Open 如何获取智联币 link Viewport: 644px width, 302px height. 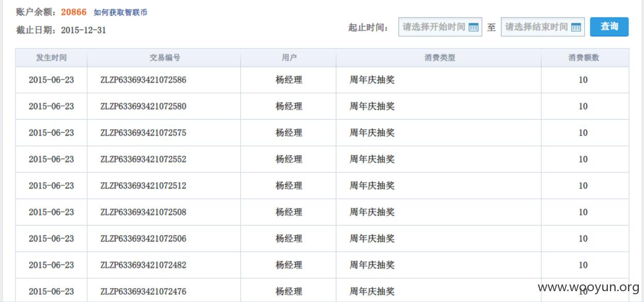120,12
